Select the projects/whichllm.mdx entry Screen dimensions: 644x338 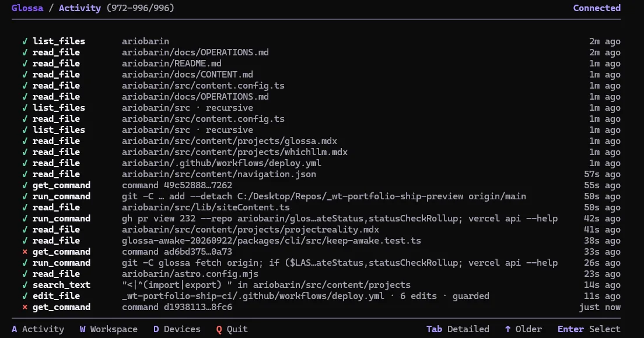pyautogui.click(x=321, y=152)
